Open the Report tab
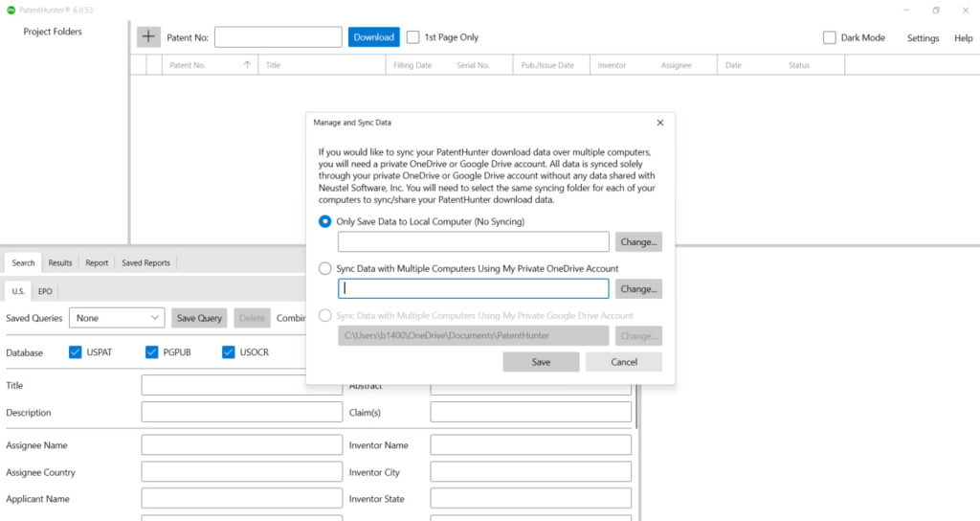Viewport: 980px width, 521px height. pos(97,262)
